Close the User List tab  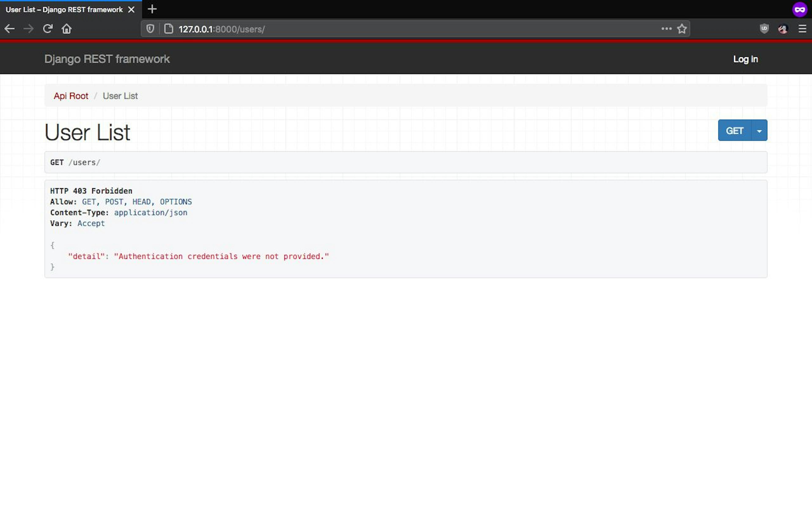coord(132,10)
